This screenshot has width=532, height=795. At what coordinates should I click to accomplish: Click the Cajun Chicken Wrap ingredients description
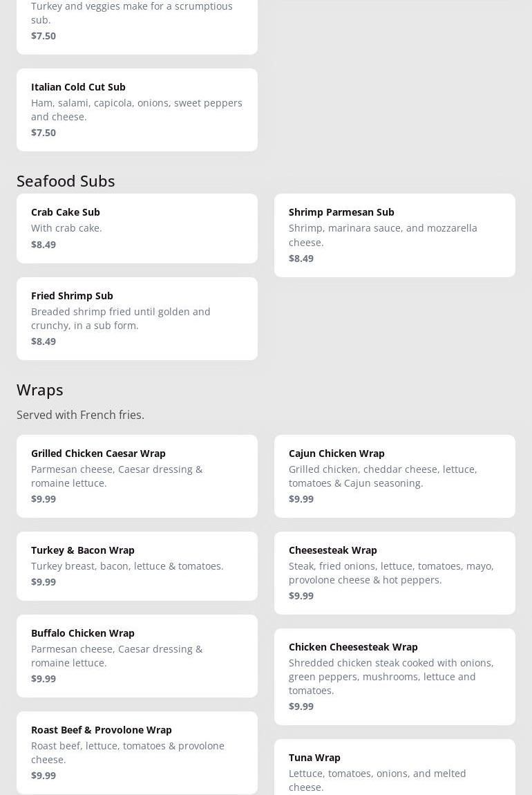click(383, 476)
